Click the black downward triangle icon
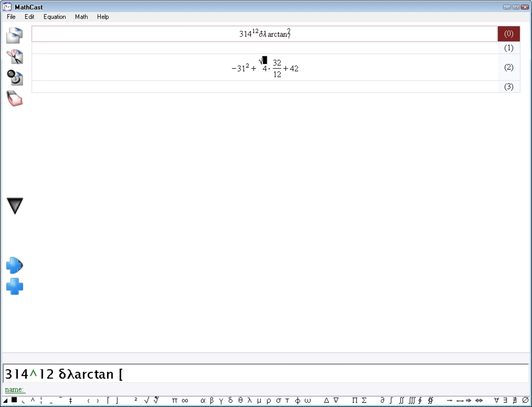 tap(15, 206)
